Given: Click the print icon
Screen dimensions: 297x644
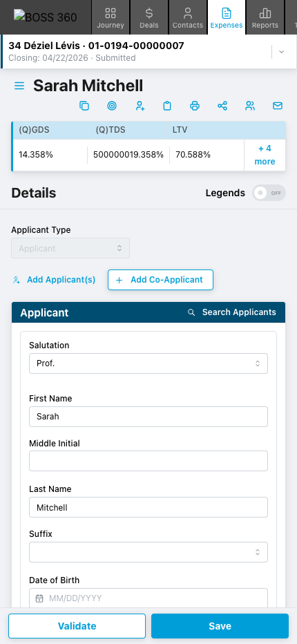Looking at the screenshot, I should pos(195,106).
